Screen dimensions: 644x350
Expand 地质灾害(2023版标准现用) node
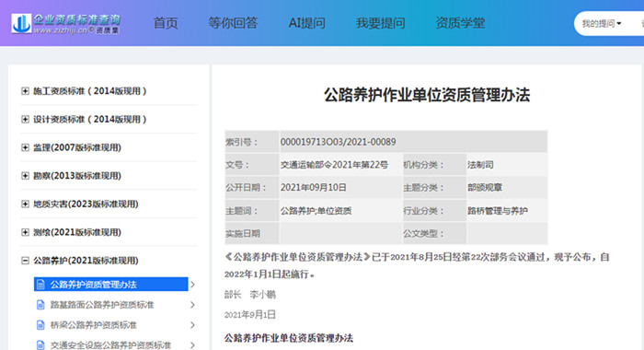tap(25, 204)
